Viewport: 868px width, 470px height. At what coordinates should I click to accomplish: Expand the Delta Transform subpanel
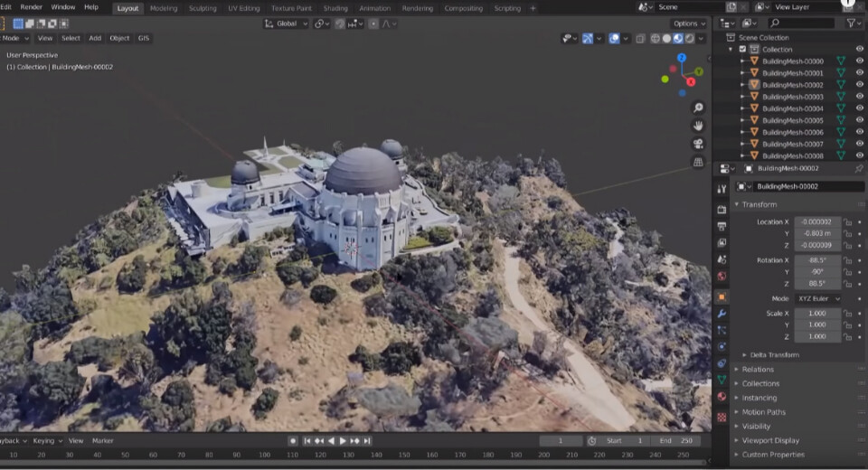tap(774, 355)
